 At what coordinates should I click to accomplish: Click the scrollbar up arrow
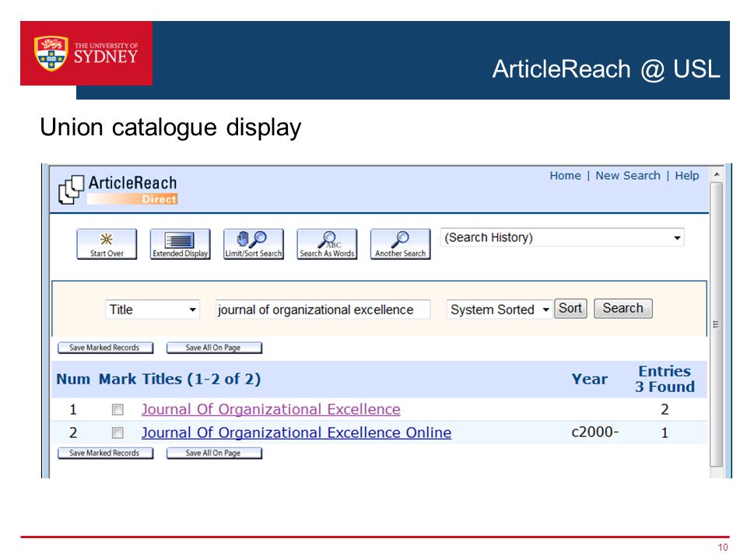point(716,174)
